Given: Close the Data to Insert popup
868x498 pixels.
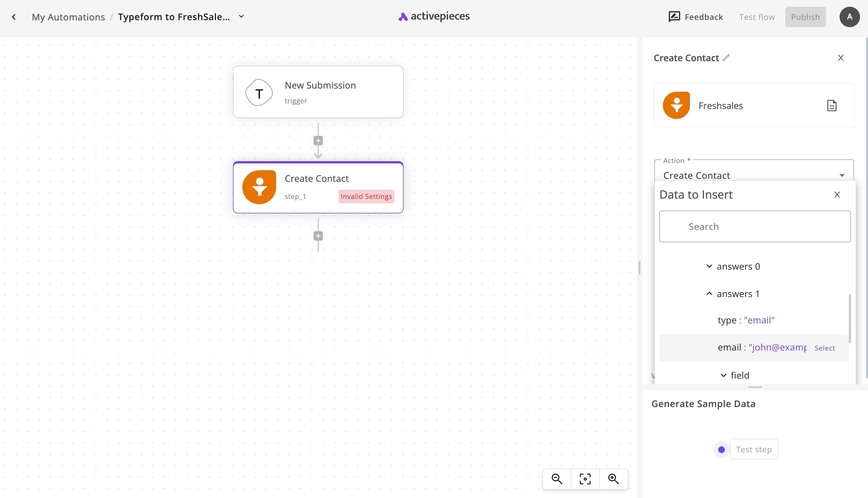Looking at the screenshot, I should (837, 194).
